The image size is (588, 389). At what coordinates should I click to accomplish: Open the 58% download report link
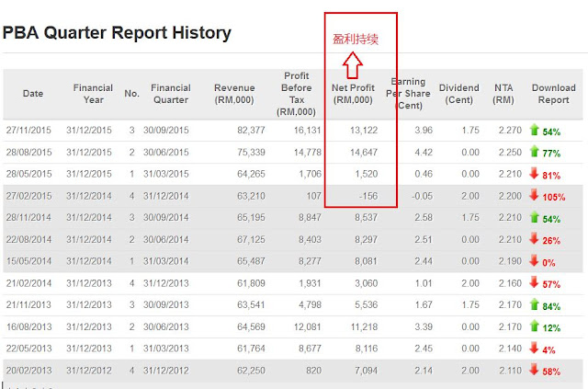(551, 372)
